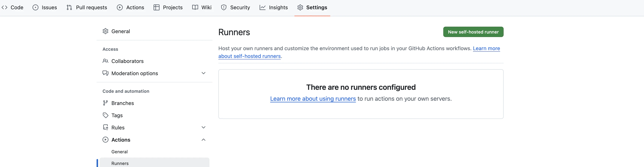Switch to the Projects tab
Image resolution: width=644 pixels, height=167 pixels.
coord(168,7)
